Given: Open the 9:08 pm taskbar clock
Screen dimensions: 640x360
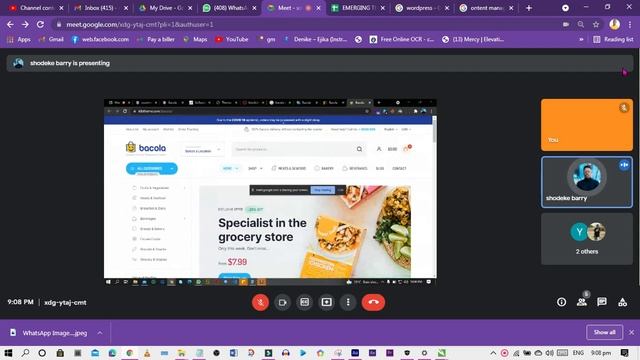Looking at the screenshot, I should pos(601,353).
